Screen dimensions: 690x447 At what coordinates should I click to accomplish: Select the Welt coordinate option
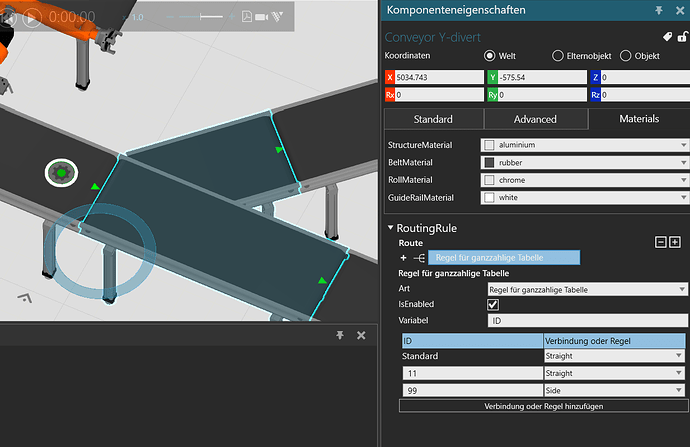coord(489,56)
